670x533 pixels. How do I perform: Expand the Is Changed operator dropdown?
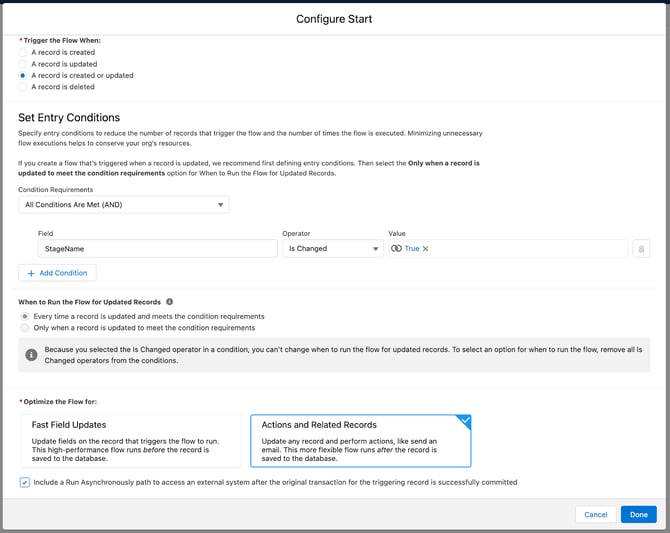coord(332,248)
